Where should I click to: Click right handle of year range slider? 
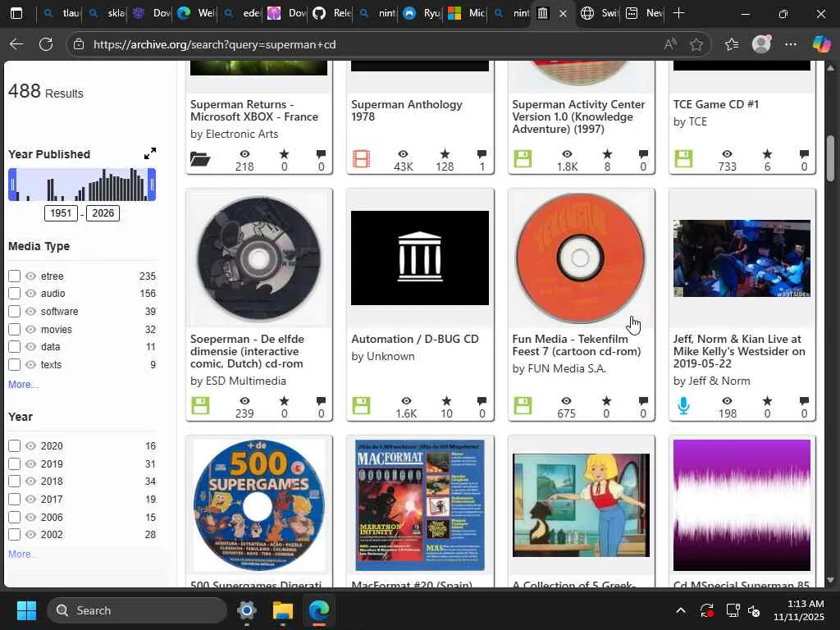(x=152, y=185)
